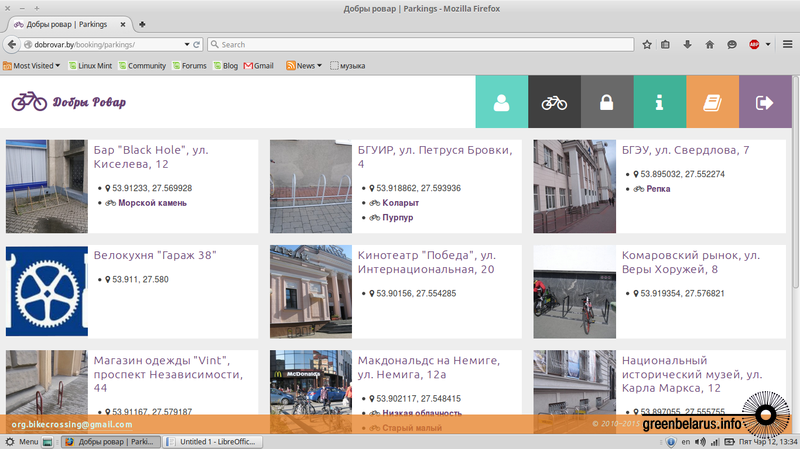Click the Black Hole bar photo thumbnail
800x449 pixels.
47,186
